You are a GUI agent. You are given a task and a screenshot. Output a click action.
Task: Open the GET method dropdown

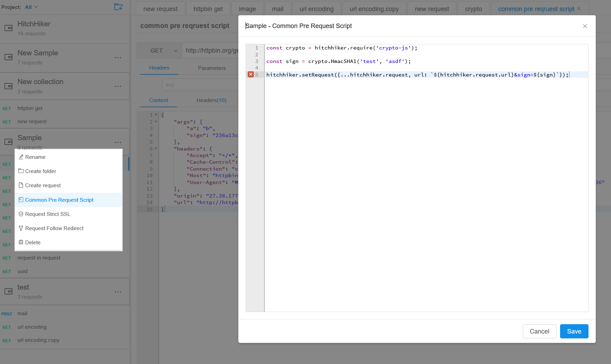160,51
